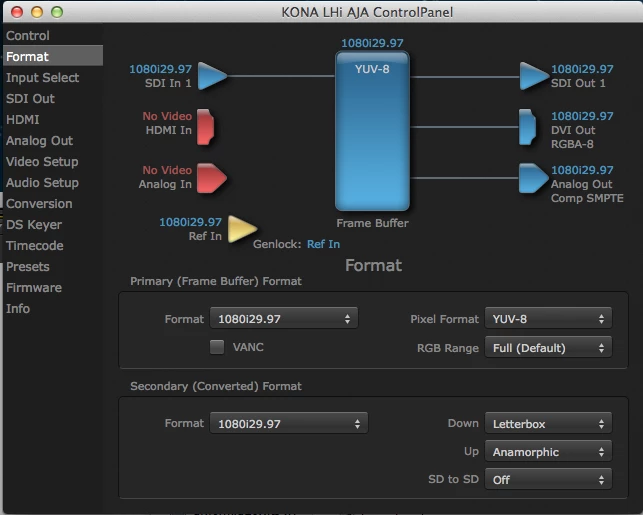
Task: Zoom the window using the green button
Action: pyautogui.click(x=57, y=12)
